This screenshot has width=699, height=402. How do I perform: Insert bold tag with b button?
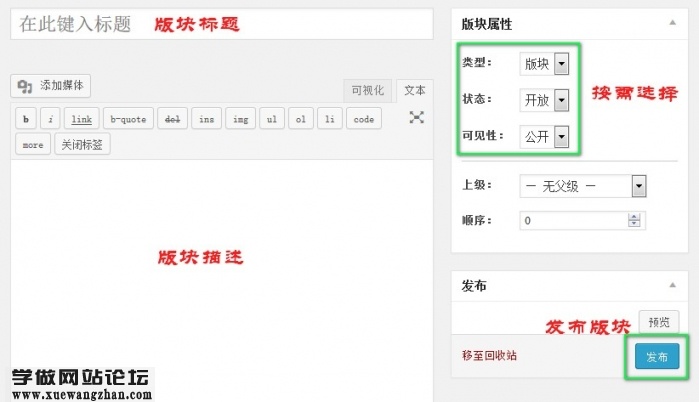click(26, 119)
